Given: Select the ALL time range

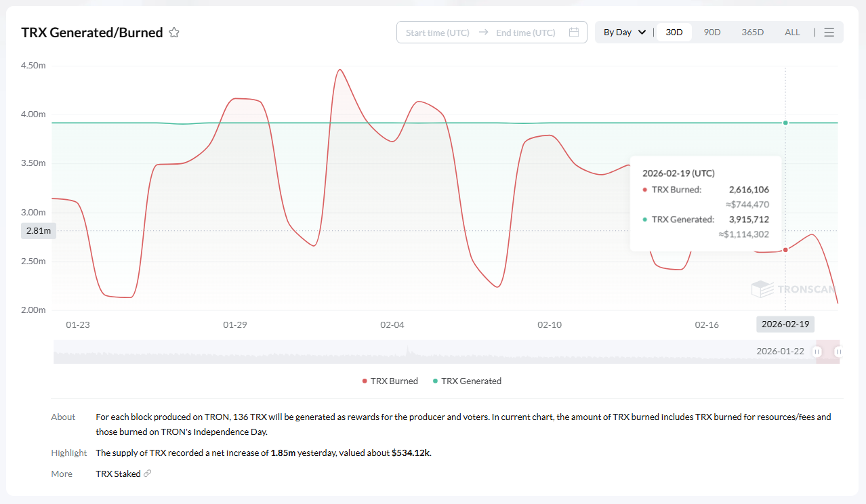Looking at the screenshot, I should (x=792, y=33).
